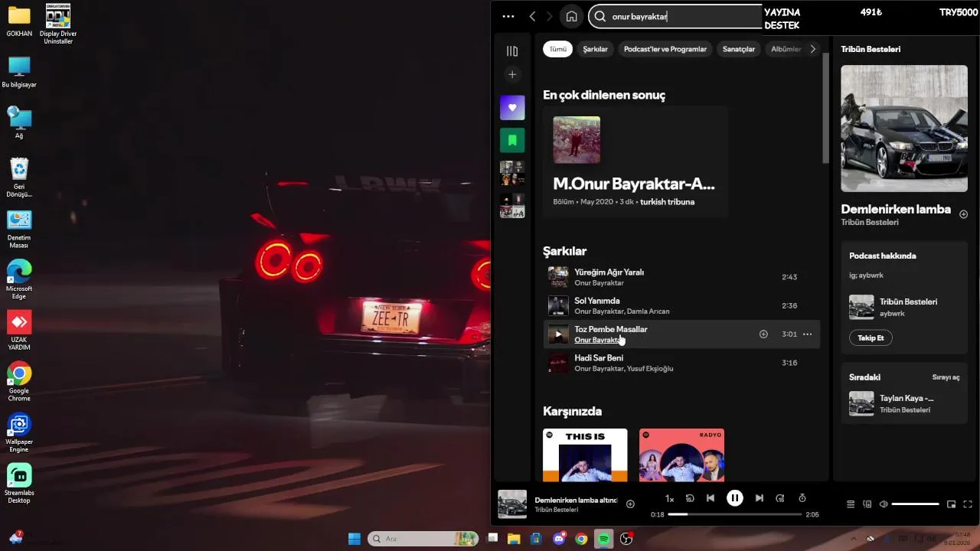
Task: Skip to the previous track
Action: 710,498
